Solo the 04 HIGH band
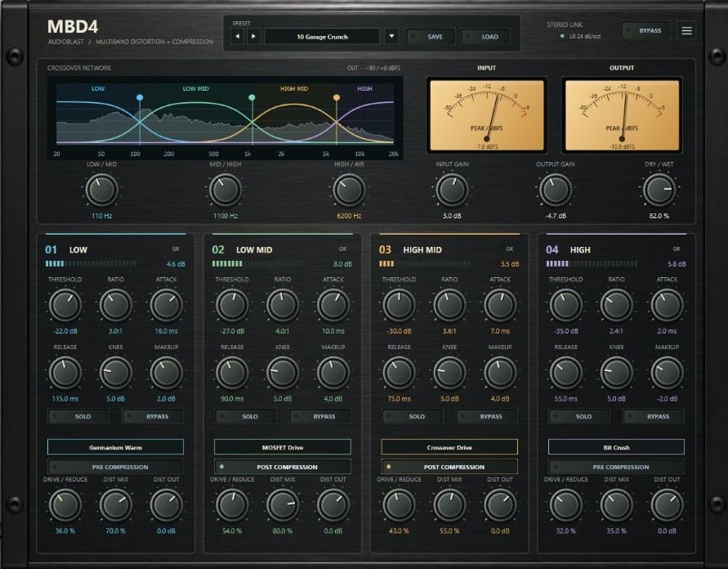The width and height of the screenshot is (728, 569). [579, 417]
